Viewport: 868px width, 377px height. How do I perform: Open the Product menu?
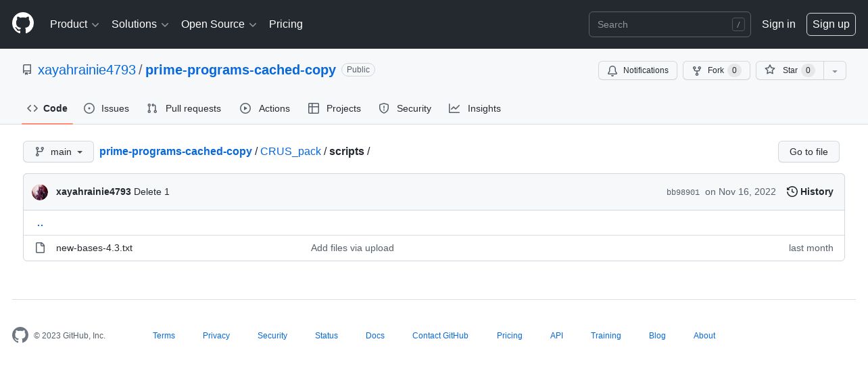tap(74, 24)
